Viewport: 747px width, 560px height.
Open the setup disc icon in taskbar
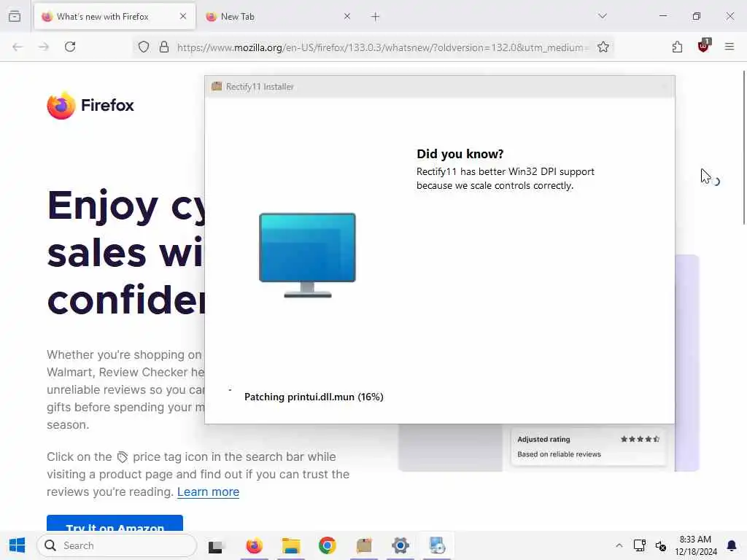(x=437, y=545)
